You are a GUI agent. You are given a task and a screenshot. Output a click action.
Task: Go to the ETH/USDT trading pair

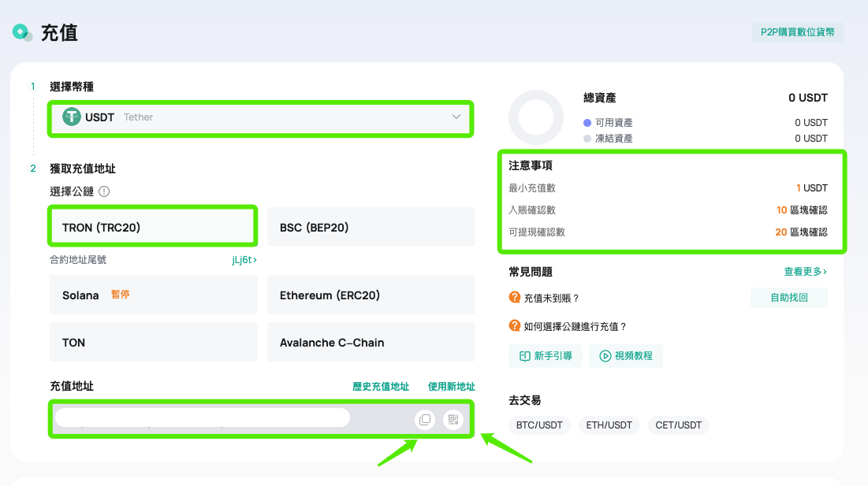(609, 425)
